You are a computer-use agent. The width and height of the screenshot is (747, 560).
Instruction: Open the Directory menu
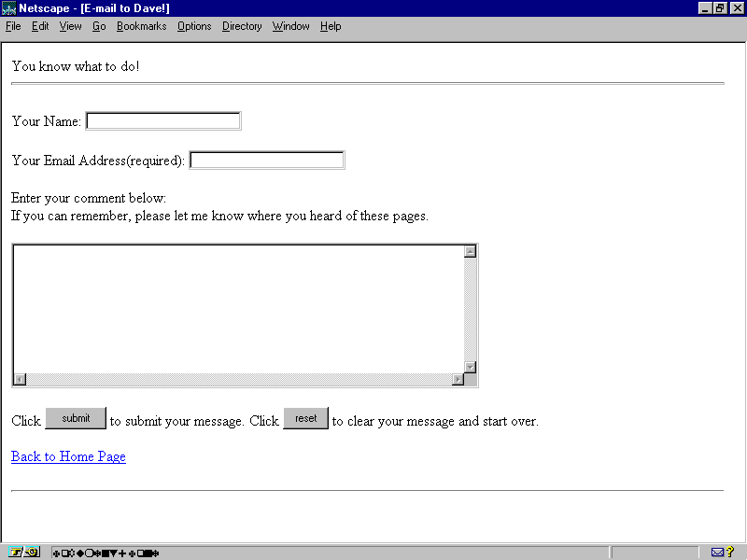[242, 26]
